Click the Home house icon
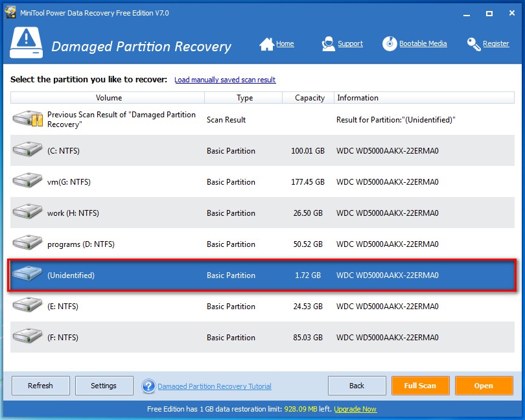This screenshot has height=420, width=525. tap(266, 44)
